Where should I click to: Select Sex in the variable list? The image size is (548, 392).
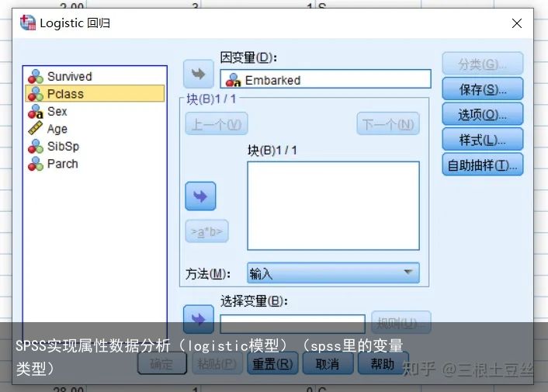pos(95,112)
